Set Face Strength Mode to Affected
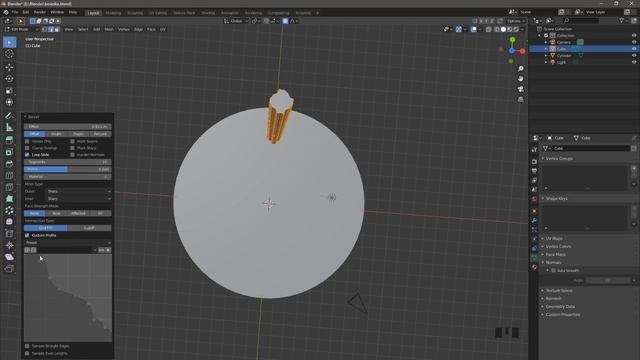The height and width of the screenshot is (360, 640). coord(78,213)
